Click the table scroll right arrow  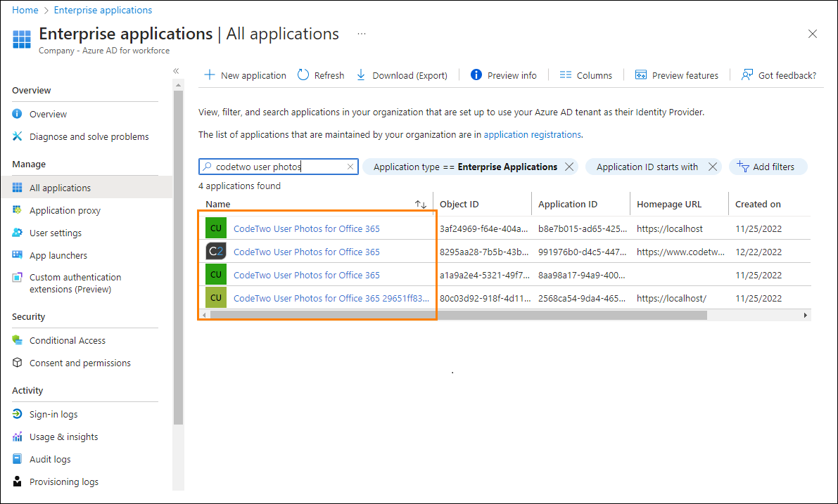point(806,315)
